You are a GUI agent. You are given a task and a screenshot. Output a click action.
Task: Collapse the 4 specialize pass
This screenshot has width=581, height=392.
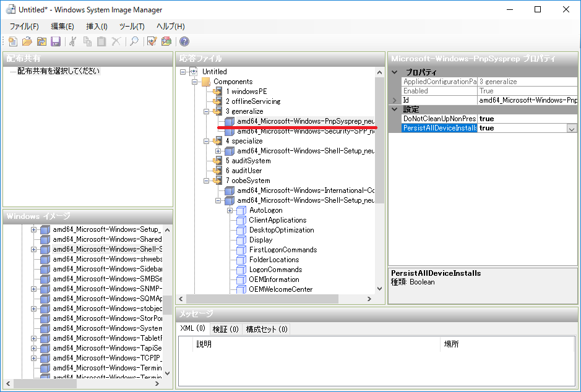(207, 141)
